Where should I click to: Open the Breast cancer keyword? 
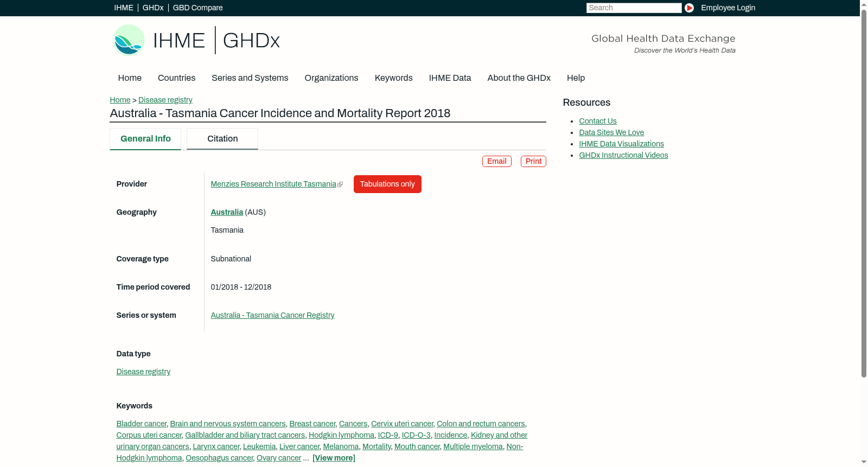tap(312, 424)
